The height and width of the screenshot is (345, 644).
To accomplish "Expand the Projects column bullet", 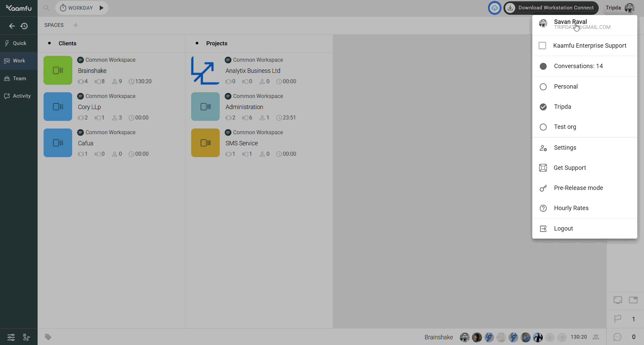I will [x=197, y=43].
